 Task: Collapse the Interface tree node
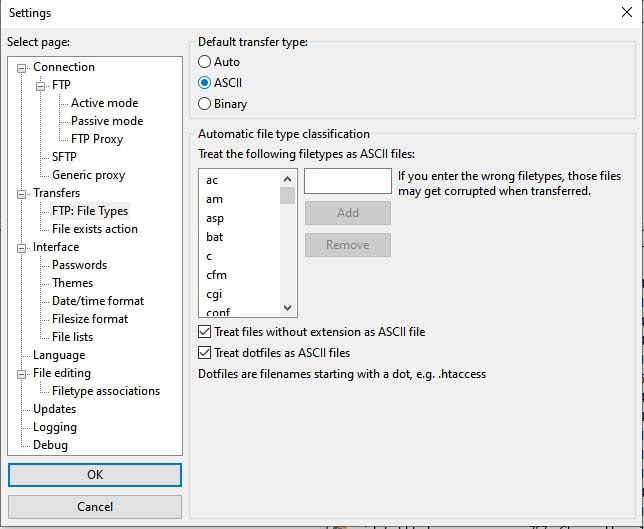(x=23, y=247)
